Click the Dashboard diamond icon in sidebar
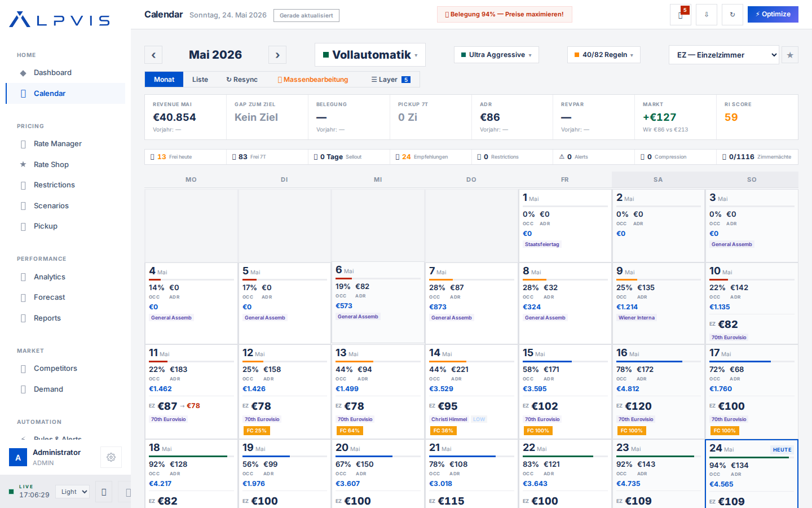 [x=23, y=73]
